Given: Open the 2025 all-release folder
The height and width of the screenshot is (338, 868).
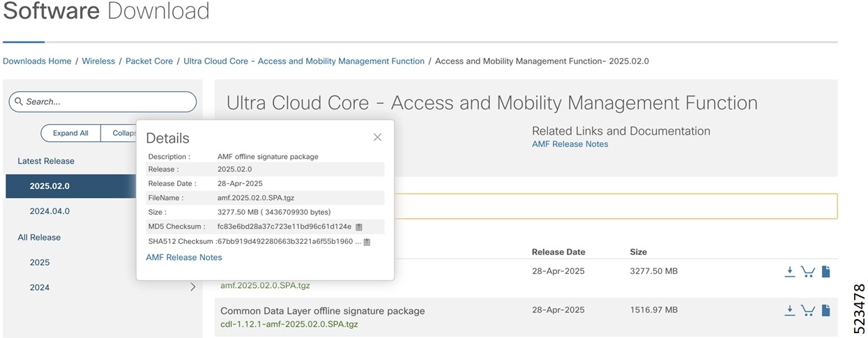Looking at the screenshot, I should [40, 263].
